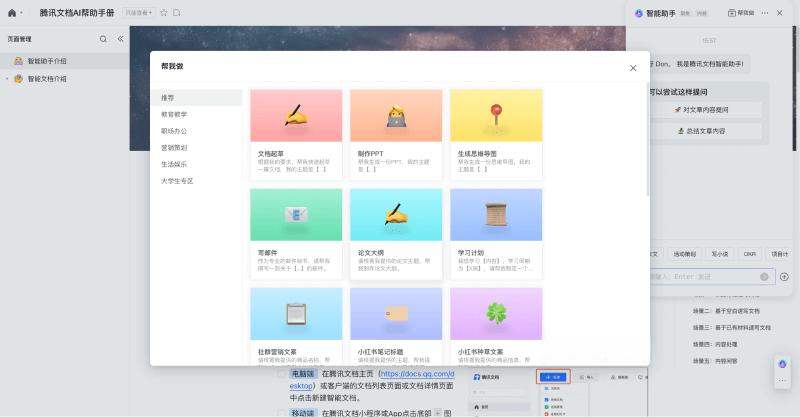Search pages with the magnifier icon

tap(103, 39)
